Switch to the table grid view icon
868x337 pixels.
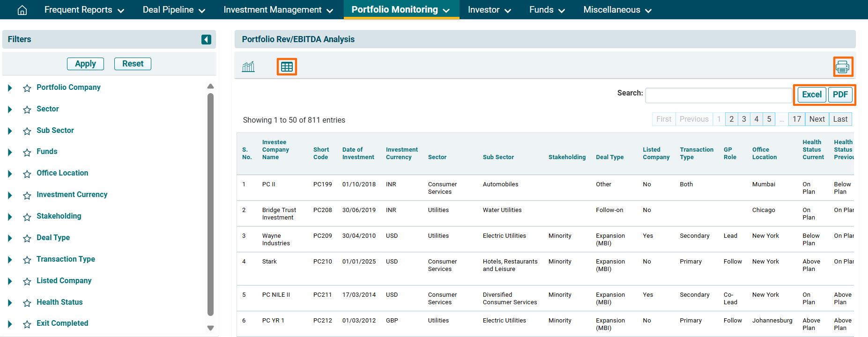click(287, 67)
